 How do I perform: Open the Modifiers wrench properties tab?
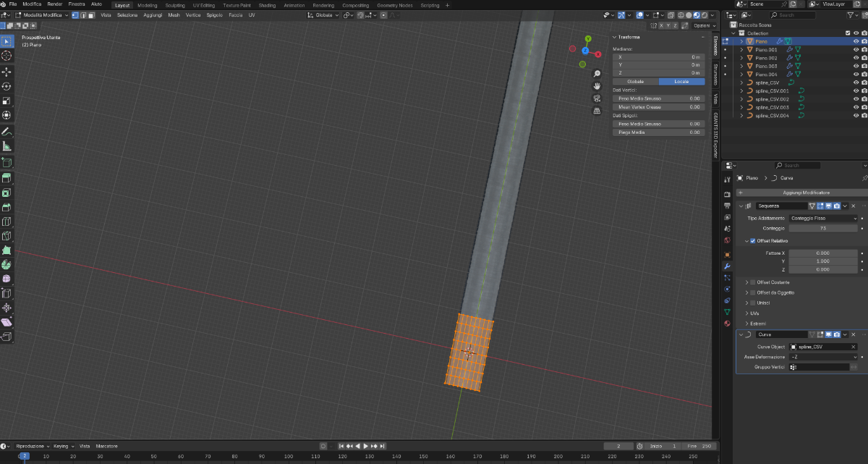[x=727, y=266]
